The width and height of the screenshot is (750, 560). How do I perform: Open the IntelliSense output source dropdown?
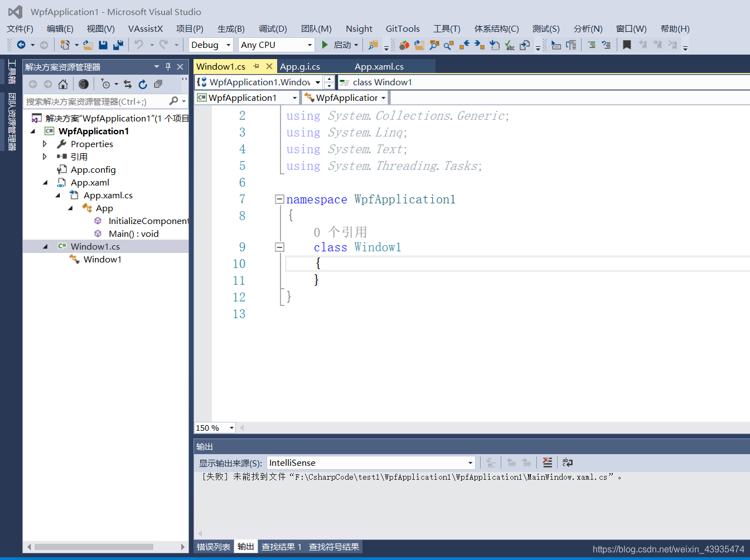pos(371,462)
